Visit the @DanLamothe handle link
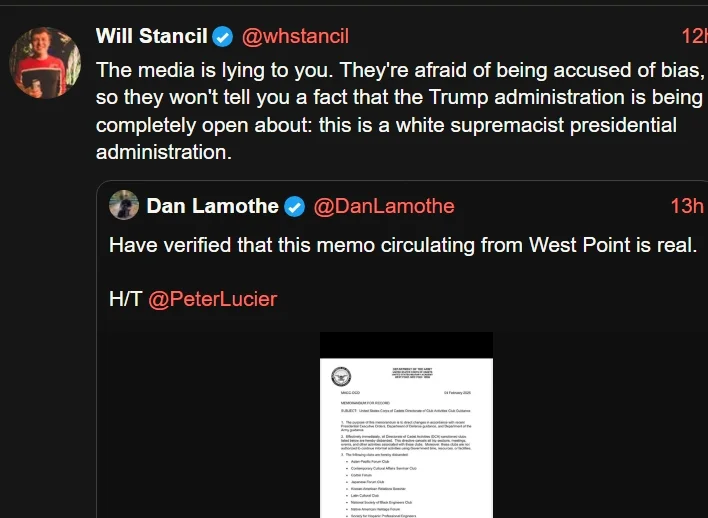The image size is (708, 518). 384,207
